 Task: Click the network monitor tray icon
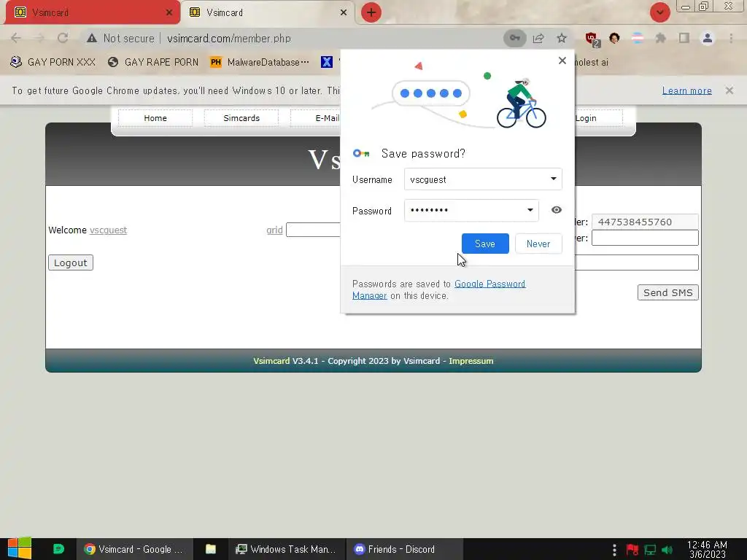[650, 550]
